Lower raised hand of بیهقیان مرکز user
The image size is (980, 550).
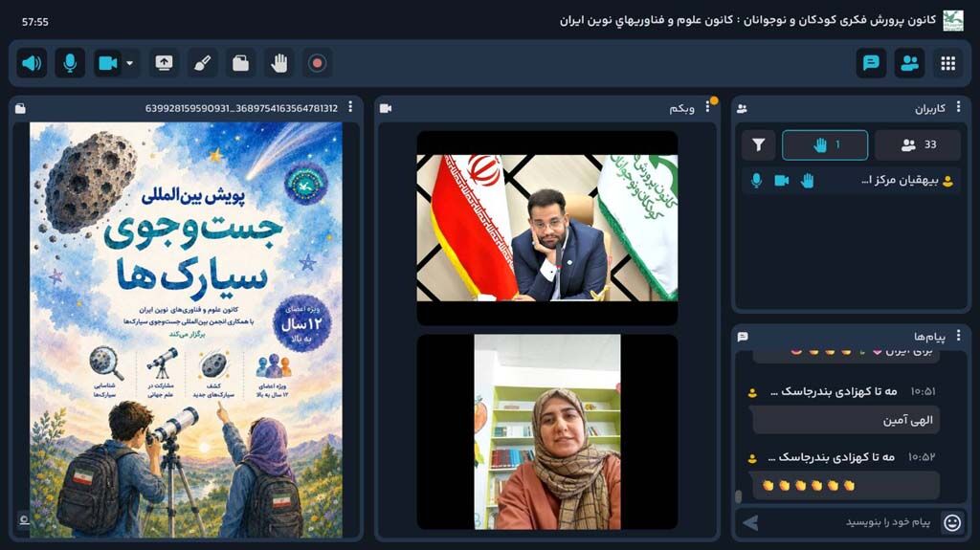click(x=807, y=181)
